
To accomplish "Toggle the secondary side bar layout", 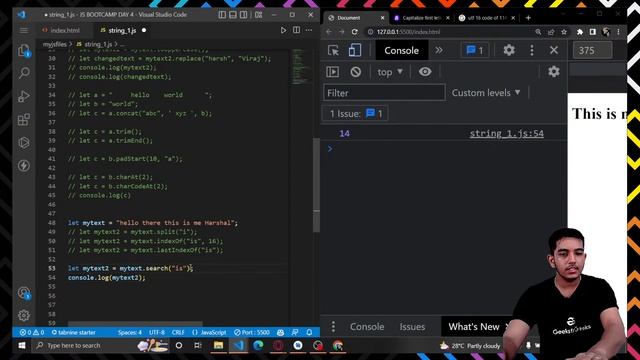I will pos(243,15).
